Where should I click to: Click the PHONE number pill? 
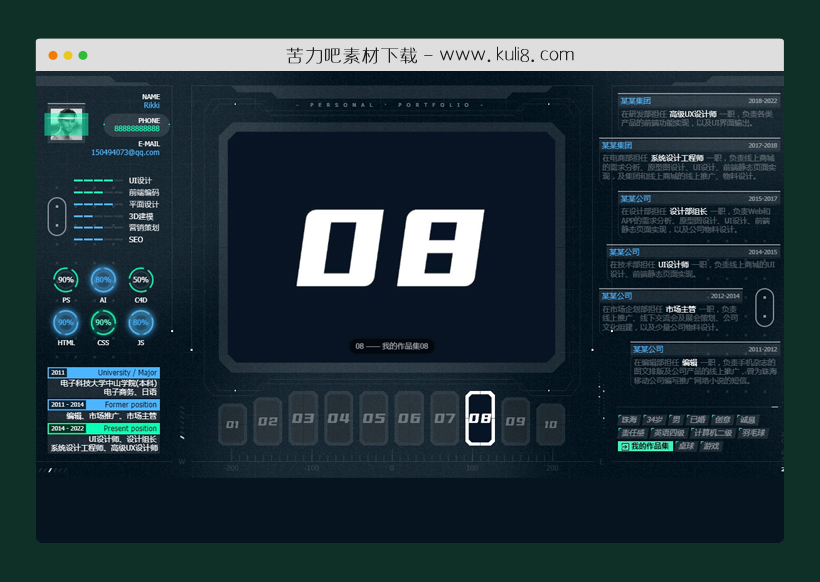[137, 128]
